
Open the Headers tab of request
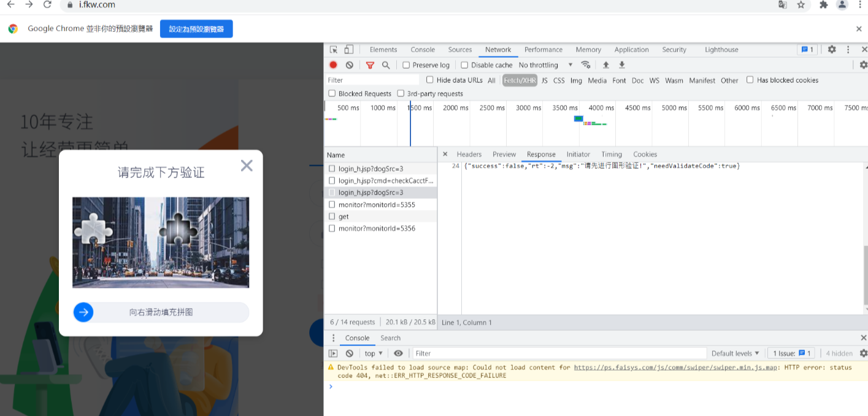tap(469, 155)
